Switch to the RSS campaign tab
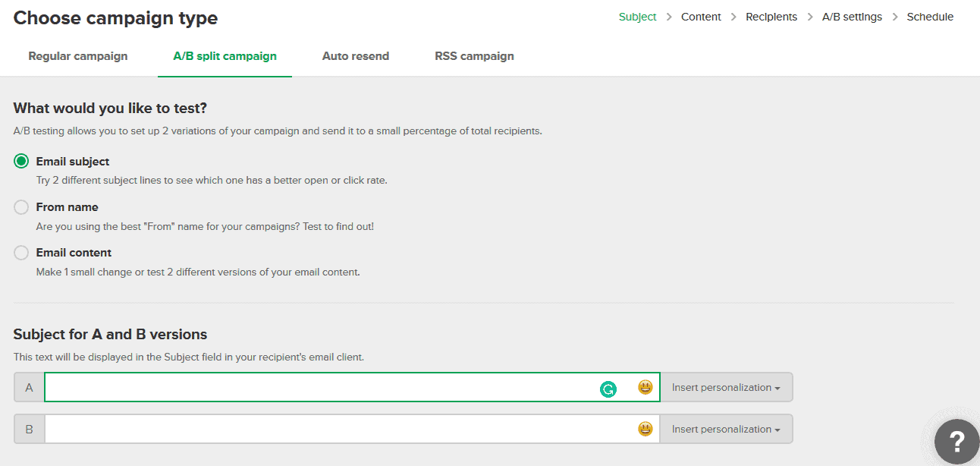Image resolution: width=980 pixels, height=466 pixels. (473, 55)
